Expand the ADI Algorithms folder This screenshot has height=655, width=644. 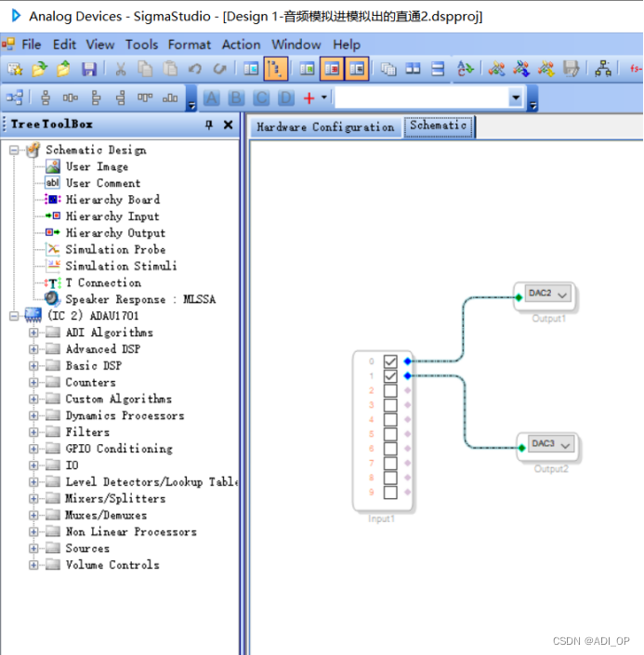tap(33, 333)
